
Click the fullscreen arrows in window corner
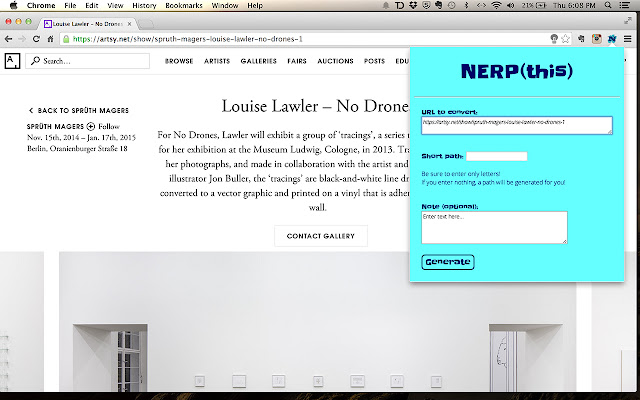point(628,21)
